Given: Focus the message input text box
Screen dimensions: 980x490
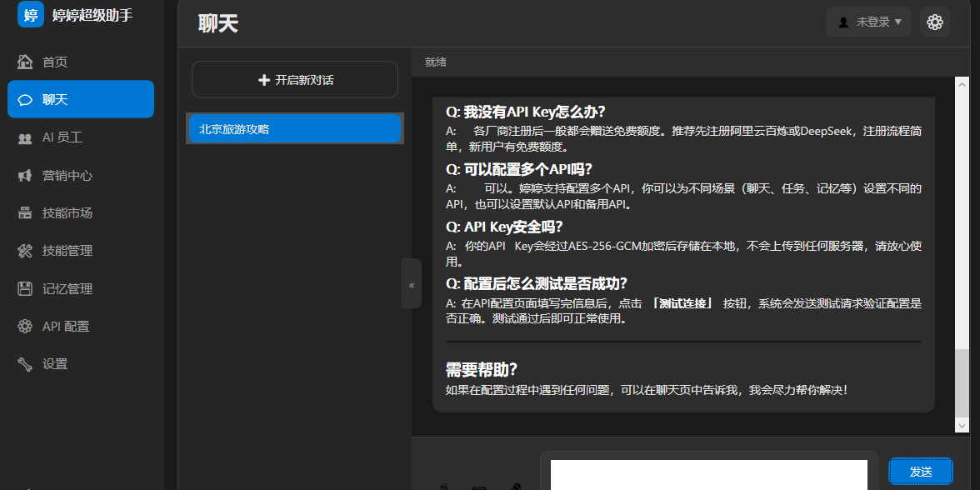Looking at the screenshot, I should tap(708, 475).
